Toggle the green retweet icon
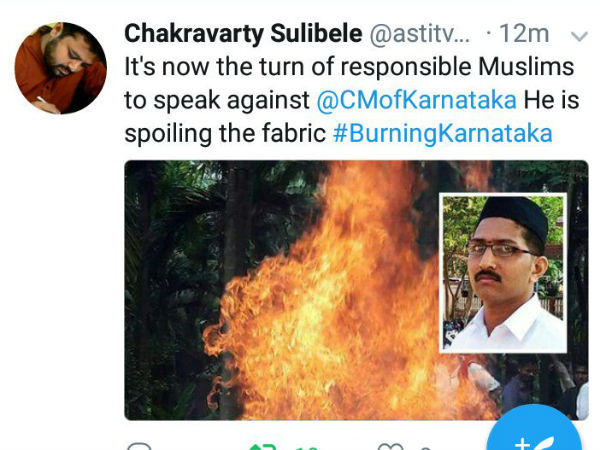The width and height of the screenshot is (600, 450). point(262,447)
